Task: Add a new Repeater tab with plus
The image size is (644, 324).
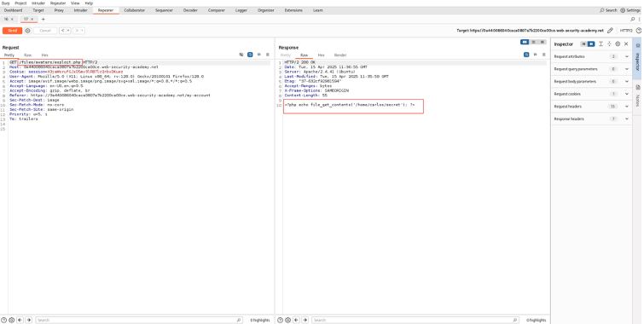Action: tap(44, 20)
